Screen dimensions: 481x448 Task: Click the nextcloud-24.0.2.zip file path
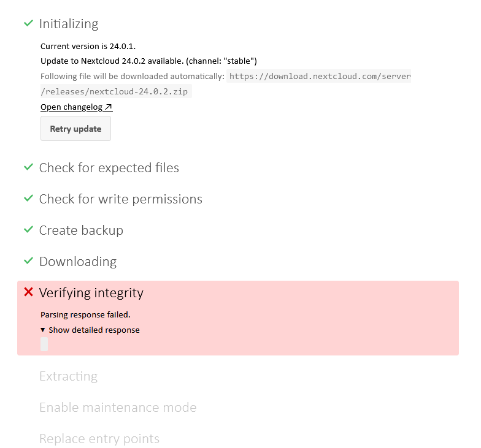pyautogui.click(x=116, y=91)
